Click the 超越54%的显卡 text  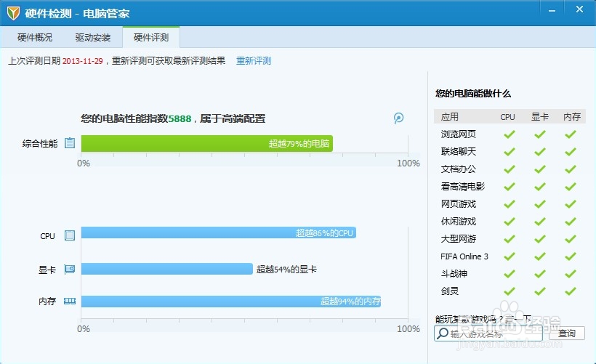[286, 269]
